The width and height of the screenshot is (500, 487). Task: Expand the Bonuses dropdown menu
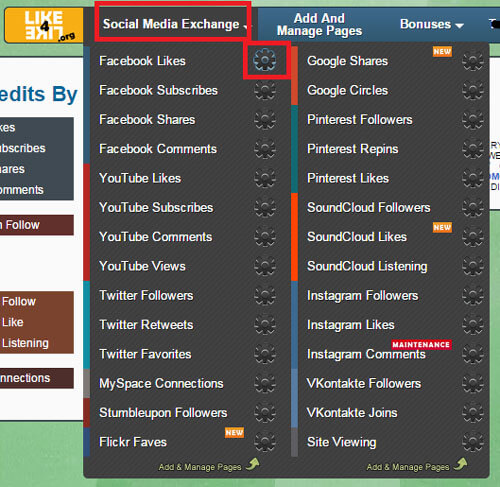point(432,24)
